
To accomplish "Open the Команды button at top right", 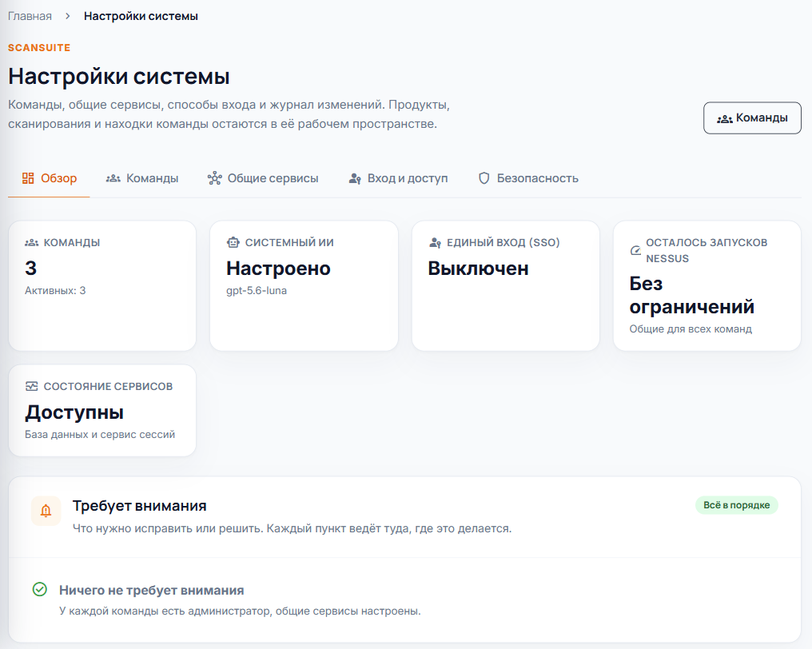I will click(752, 118).
